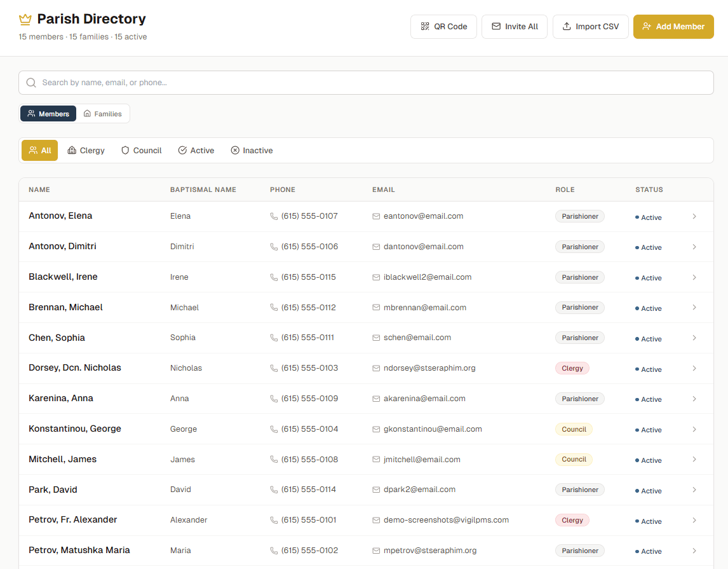This screenshot has height=569, width=728.
Task: Click the phone icon for (615) 555-0114
Action: coord(274,490)
